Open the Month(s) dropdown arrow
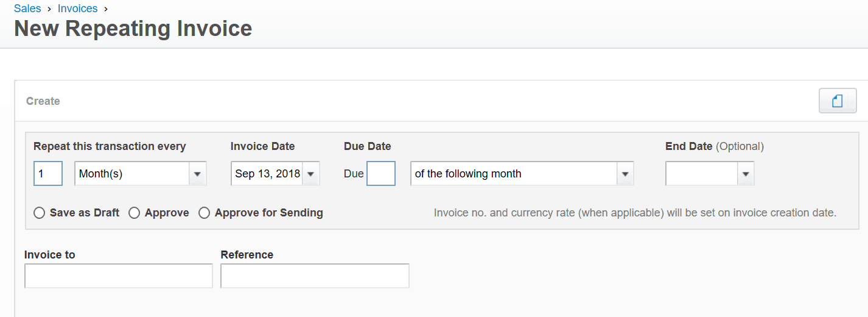The image size is (868, 317). [197, 174]
